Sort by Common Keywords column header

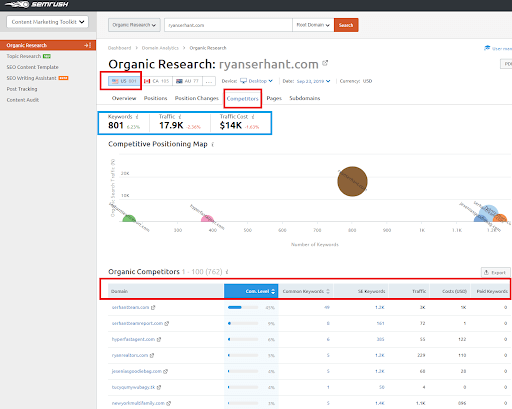pyautogui.click(x=306, y=291)
